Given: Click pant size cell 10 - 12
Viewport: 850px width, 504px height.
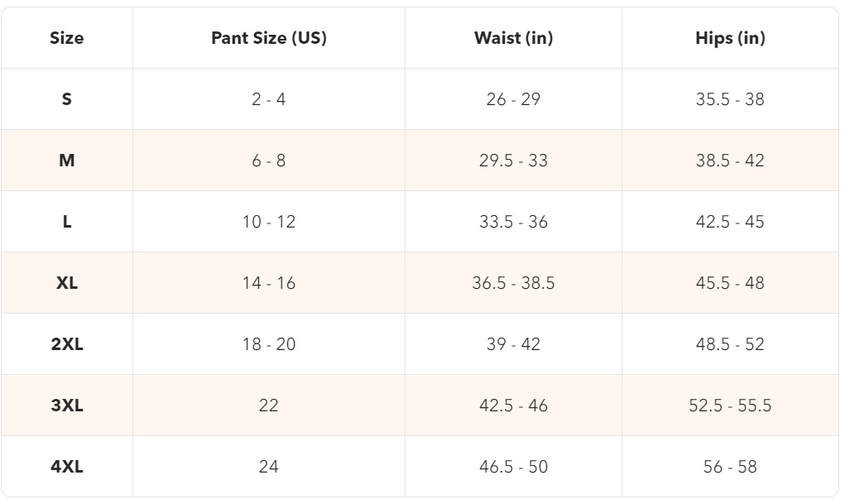Looking at the screenshot, I should pos(269,222).
